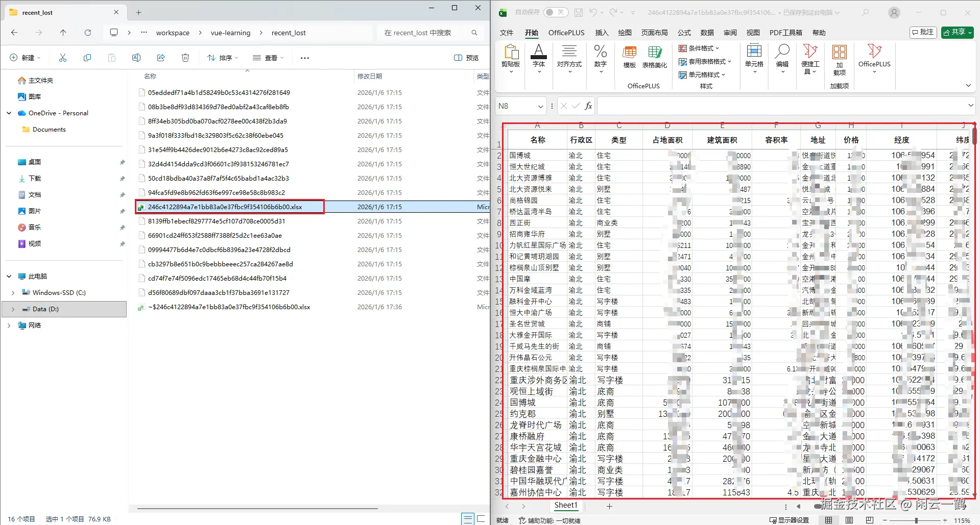This screenshot has height=525, width=980.
Task: Expand the Windows-SSD (C:) tree node
Action: point(13,293)
